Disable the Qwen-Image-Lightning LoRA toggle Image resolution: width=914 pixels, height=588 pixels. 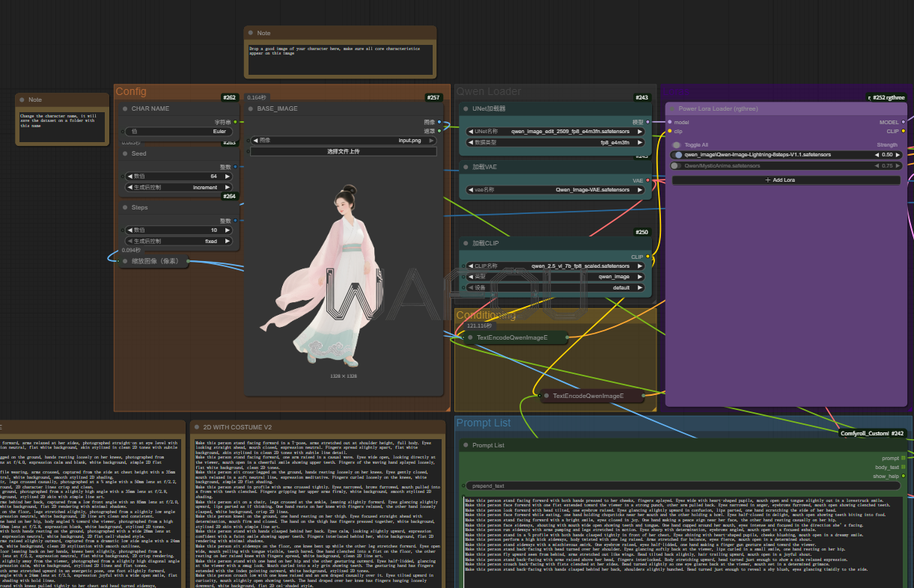click(x=678, y=155)
